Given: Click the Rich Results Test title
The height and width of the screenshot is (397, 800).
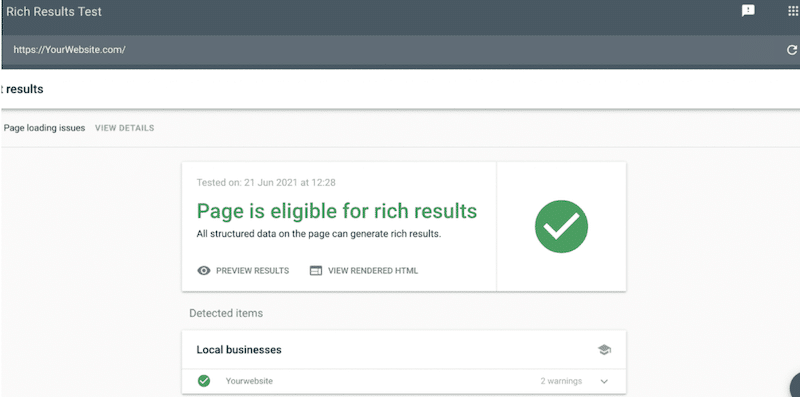Looking at the screenshot, I should [x=54, y=11].
